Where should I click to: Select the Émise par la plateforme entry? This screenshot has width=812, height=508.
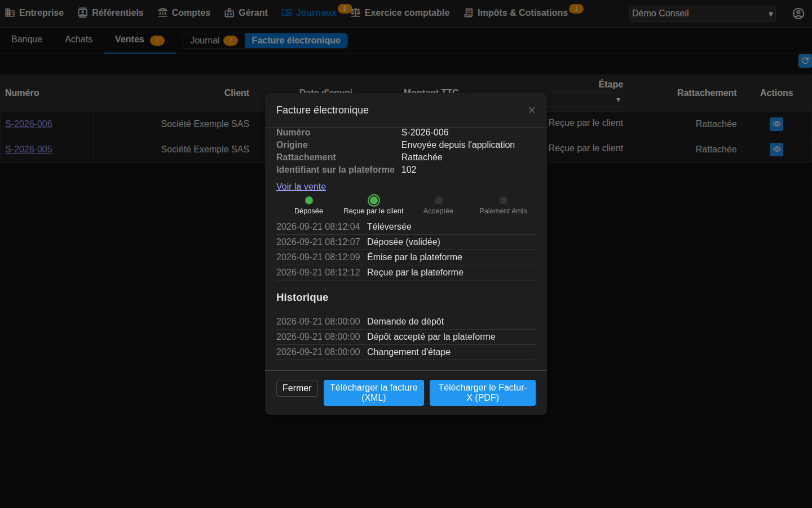click(406, 257)
